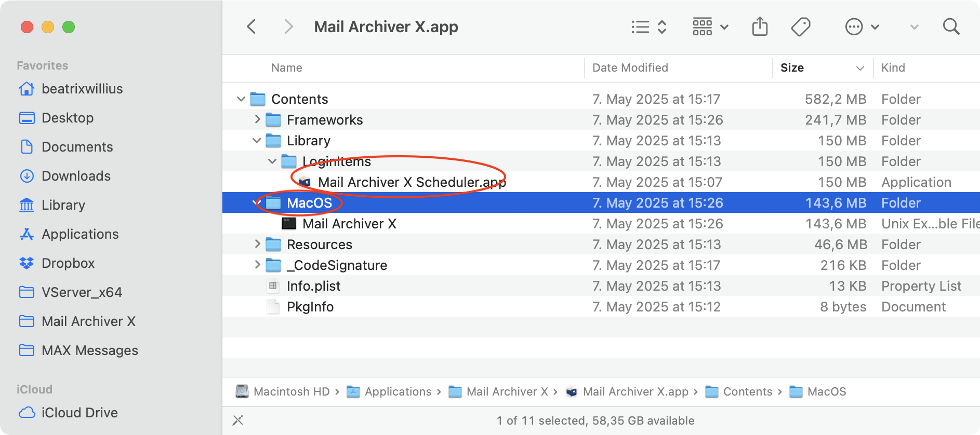
Task: Click MacOS in the path bar
Action: coord(818,391)
